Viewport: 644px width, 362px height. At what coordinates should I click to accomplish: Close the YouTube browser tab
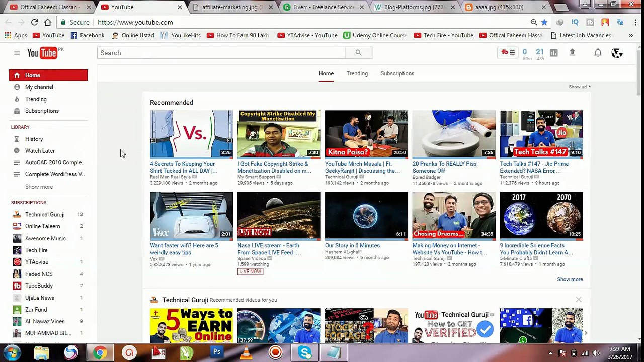pos(180,7)
